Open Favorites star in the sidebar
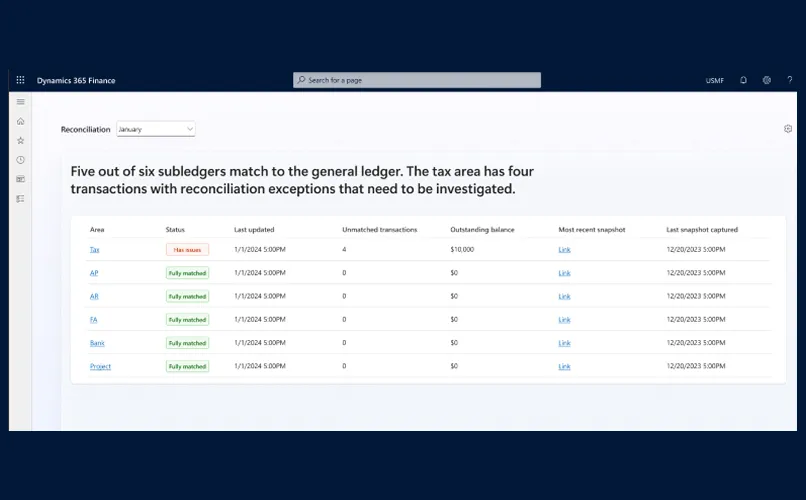 20,141
